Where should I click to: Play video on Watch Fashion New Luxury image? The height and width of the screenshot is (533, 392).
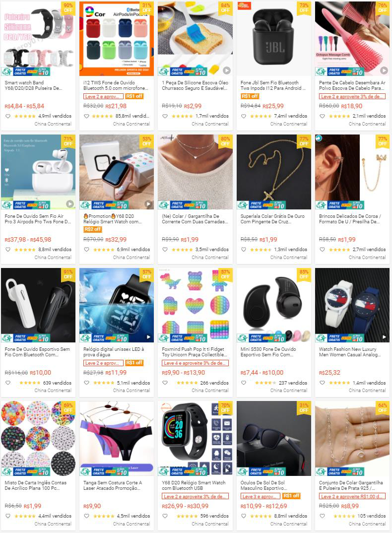tap(384, 337)
